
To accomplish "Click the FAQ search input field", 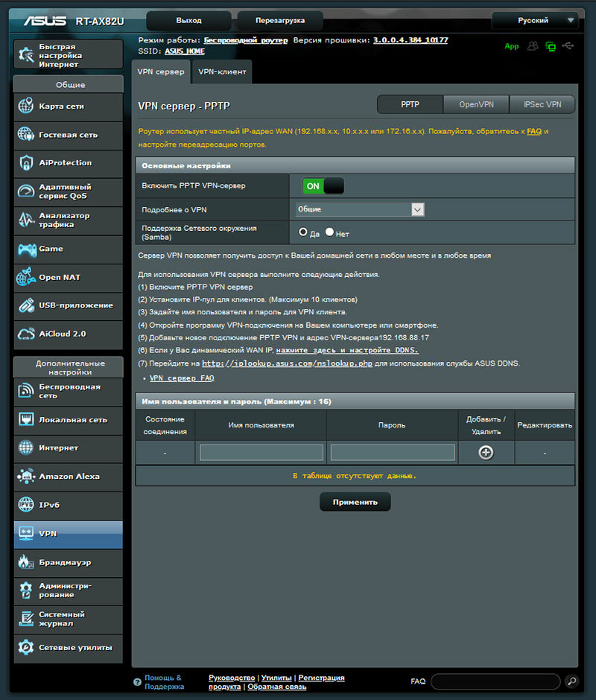I will pos(495,681).
